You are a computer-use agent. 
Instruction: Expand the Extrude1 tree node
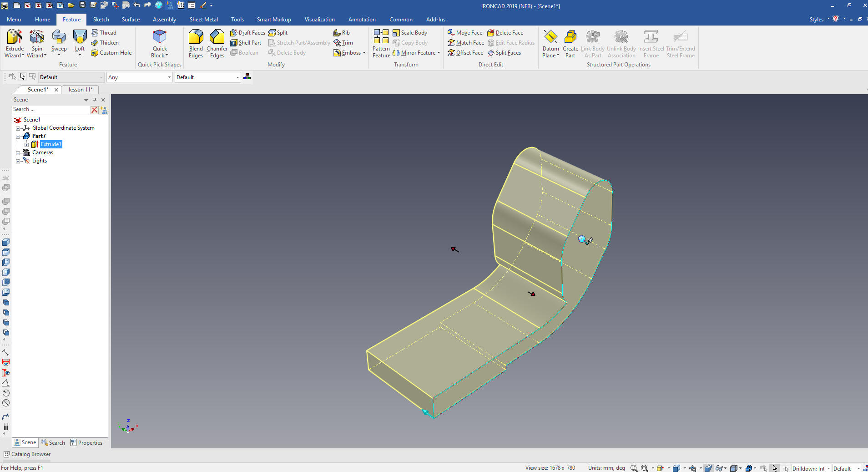pos(26,145)
